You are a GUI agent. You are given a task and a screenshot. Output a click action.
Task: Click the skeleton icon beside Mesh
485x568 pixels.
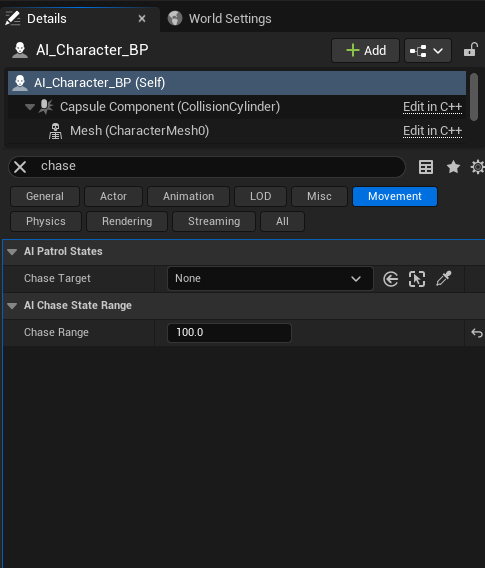click(x=55, y=131)
